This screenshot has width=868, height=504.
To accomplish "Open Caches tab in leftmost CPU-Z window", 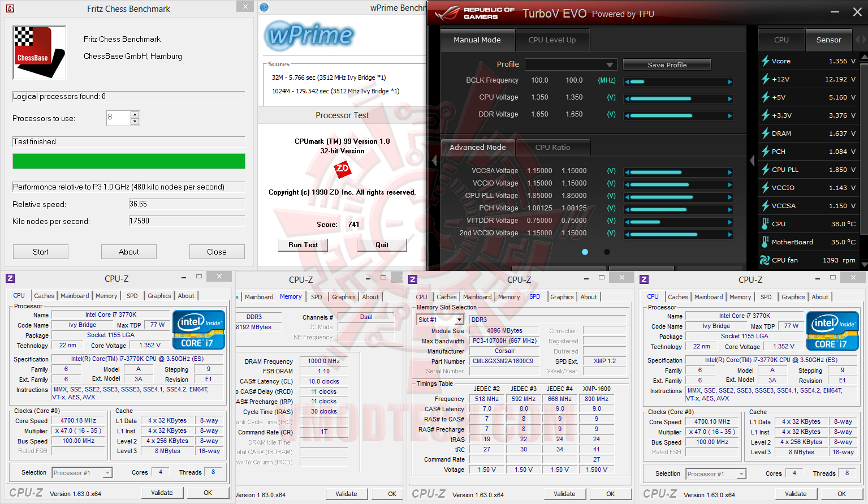I will (x=44, y=296).
